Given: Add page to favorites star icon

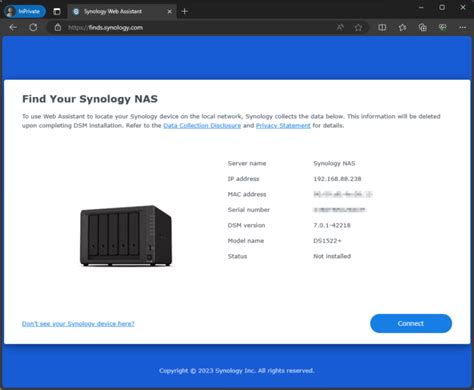Looking at the screenshot, I should 358,27.
